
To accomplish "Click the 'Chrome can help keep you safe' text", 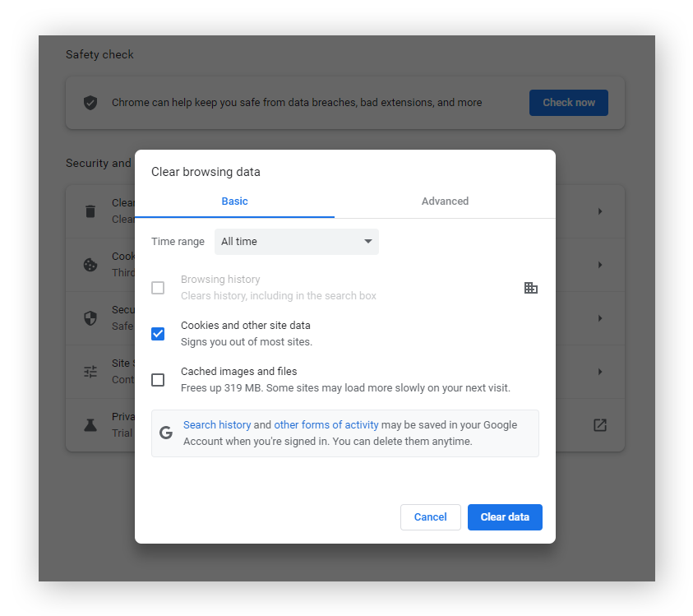I will [297, 103].
